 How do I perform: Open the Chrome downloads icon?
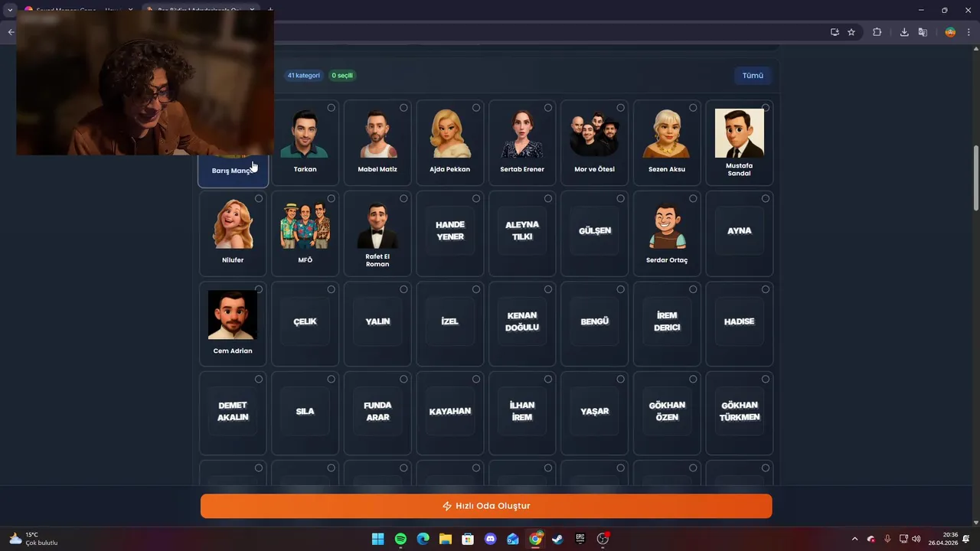click(904, 32)
